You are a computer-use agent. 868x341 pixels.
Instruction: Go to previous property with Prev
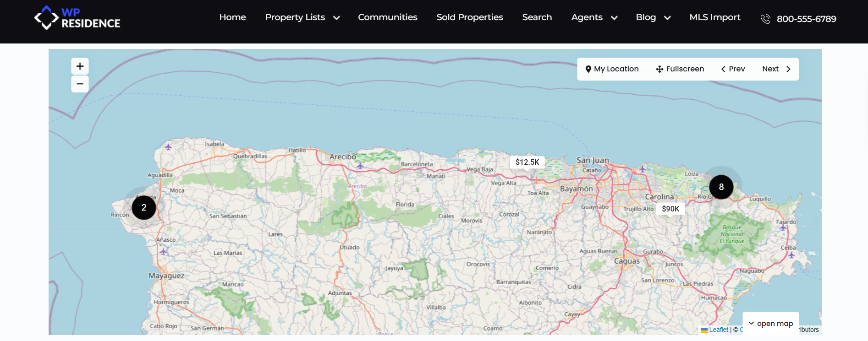point(733,69)
